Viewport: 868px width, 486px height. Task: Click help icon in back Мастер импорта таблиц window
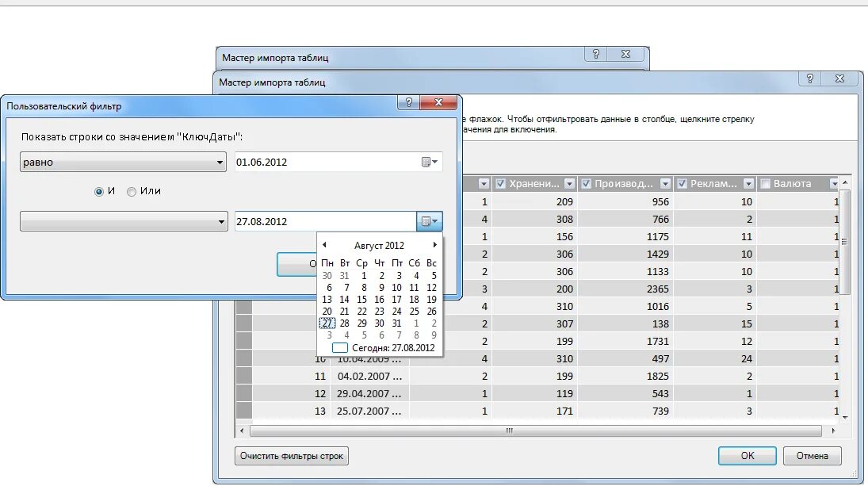(595, 54)
